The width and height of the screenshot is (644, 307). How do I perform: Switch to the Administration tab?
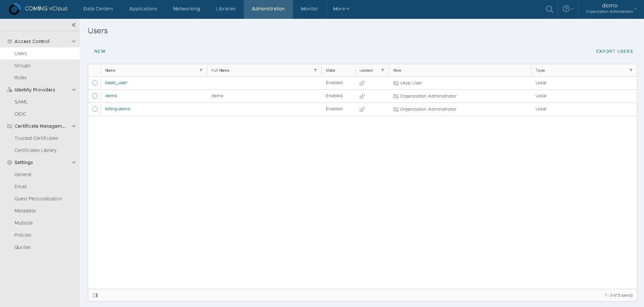coord(268,9)
